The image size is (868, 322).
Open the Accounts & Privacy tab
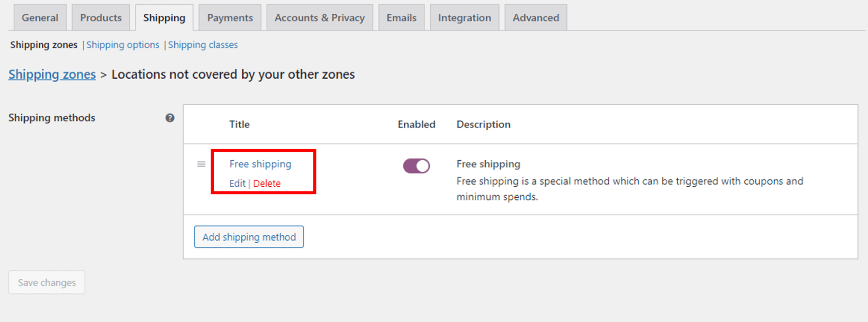(320, 17)
